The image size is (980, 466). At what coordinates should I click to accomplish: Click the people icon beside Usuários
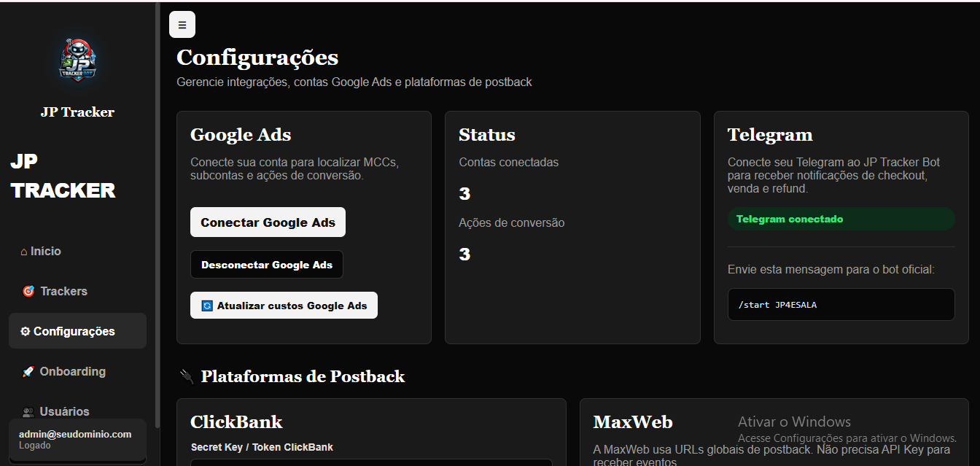pyautogui.click(x=28, y=411)
